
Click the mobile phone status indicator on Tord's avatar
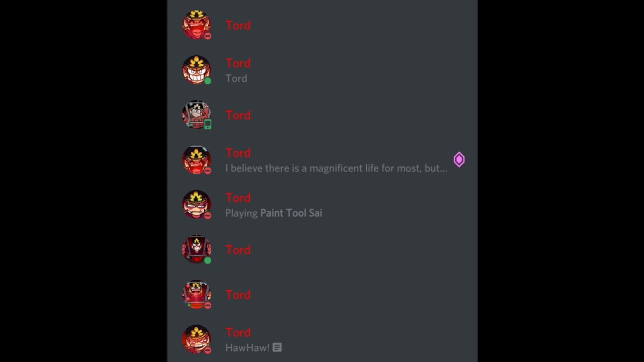coord(208,124)
